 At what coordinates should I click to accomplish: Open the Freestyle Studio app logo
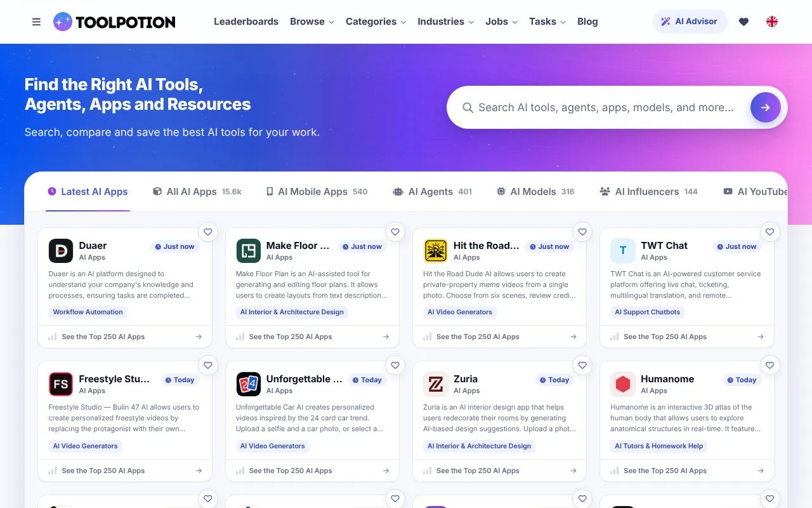[x=61, y=384]
